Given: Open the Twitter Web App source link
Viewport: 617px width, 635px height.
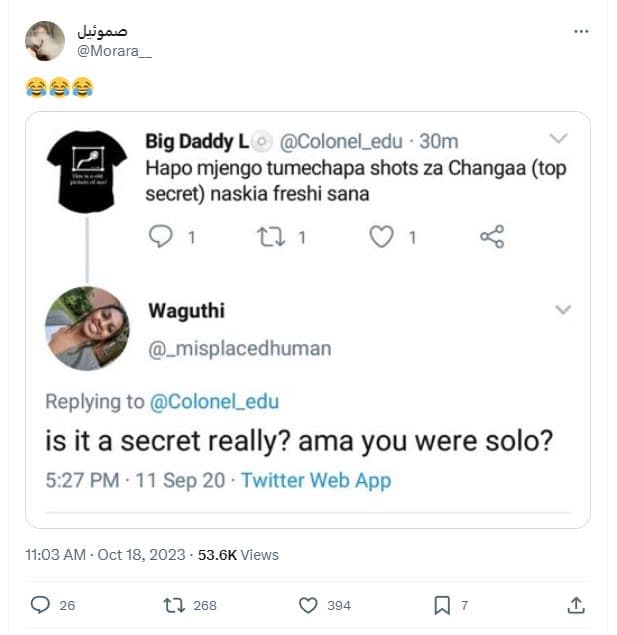Looking at the screenshot, I should tap(316, 480).
